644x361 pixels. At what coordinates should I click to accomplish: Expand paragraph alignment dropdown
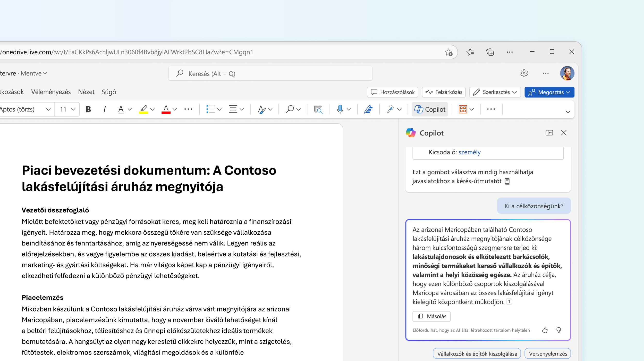242,109
